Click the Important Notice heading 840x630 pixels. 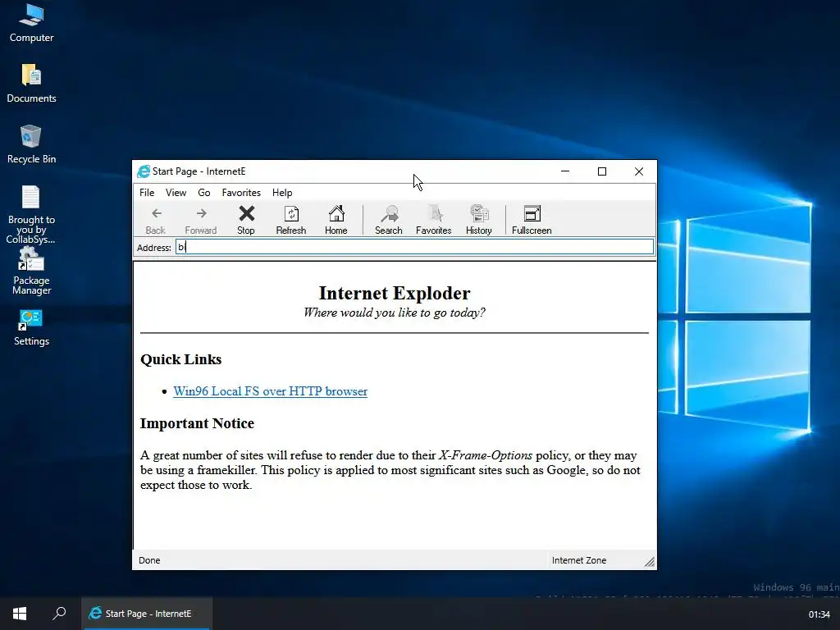pos(197,424)
